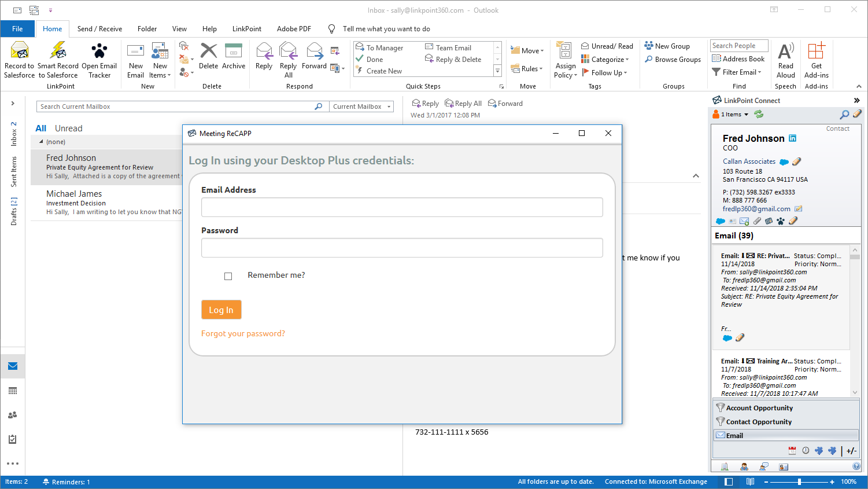
Task: Switch to Reading view in status bar
Action: click(x=750, y=481)
